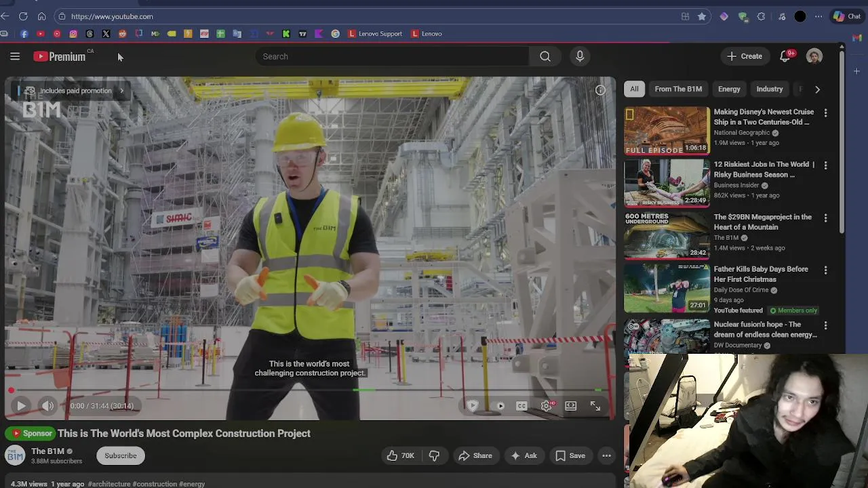
Task: Open the Facebook bookmark
Action: 24,34
